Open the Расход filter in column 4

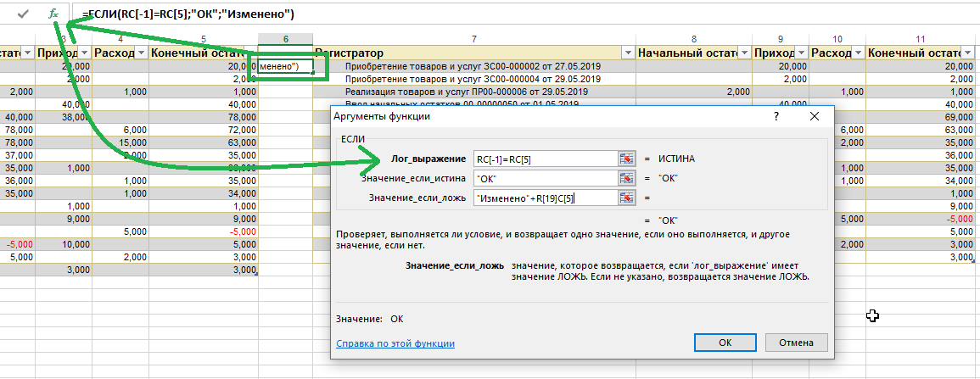[x=140, y=53]
